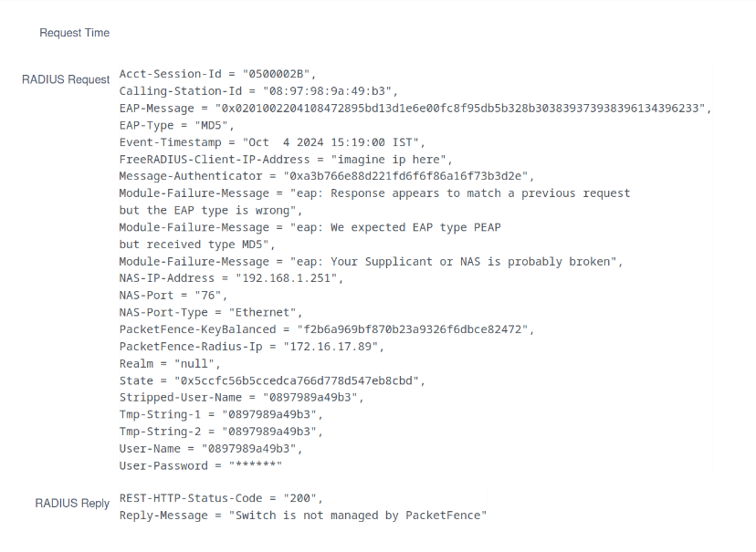Click the NAS-Port-Type Ethernet line

pyautogui.click(x=211, y=313)
